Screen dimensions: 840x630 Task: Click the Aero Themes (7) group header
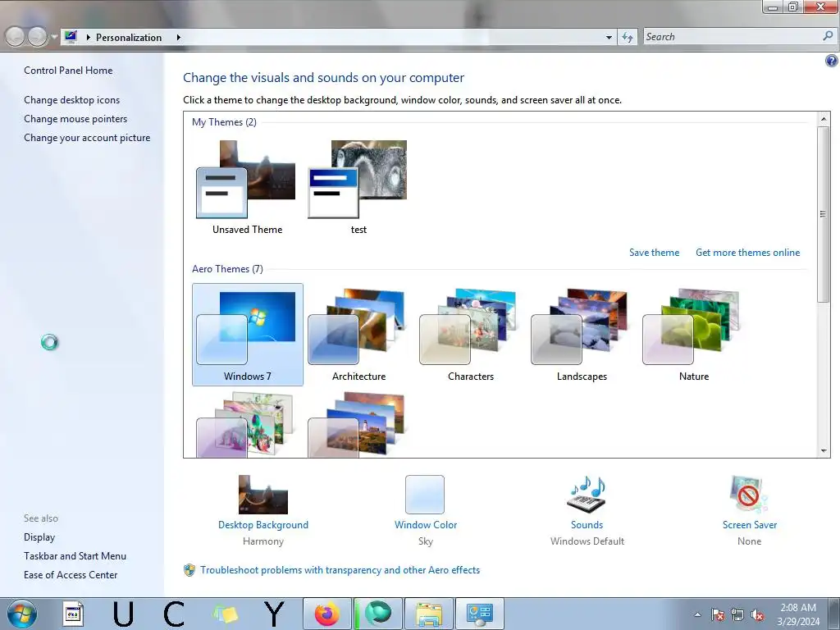(x=227, y=269)
